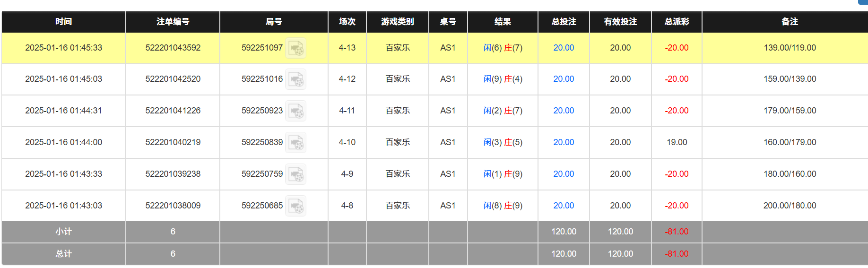Click the 备注 column header
Screen dimensions: 868x268
[x=789, y=22]
